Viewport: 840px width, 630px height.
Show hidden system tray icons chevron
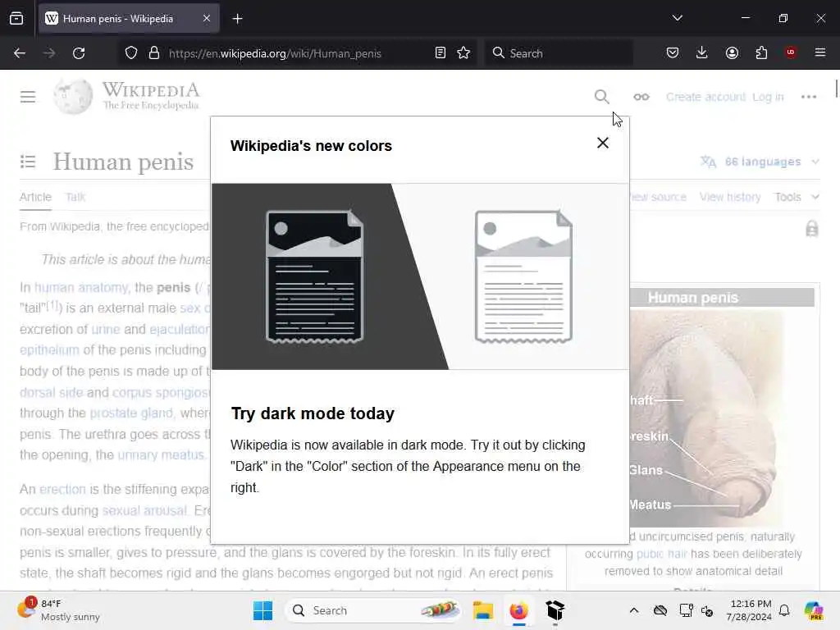pos(634,610)
